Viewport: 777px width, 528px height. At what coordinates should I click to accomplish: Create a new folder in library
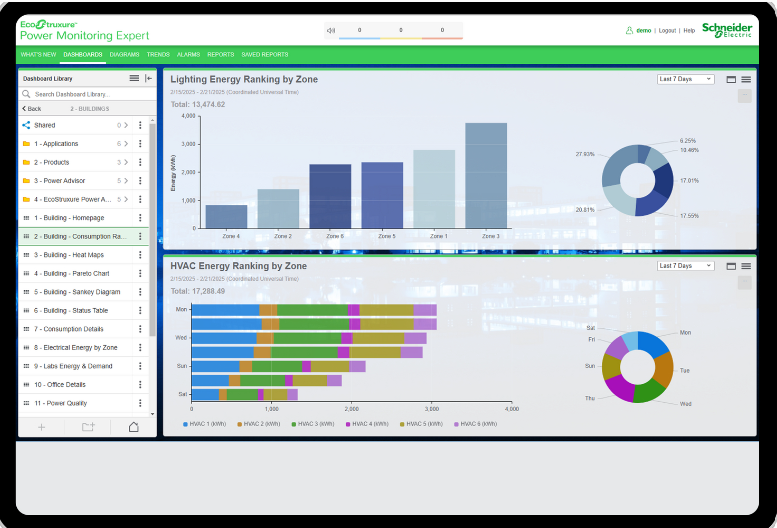tap(88, 427)
